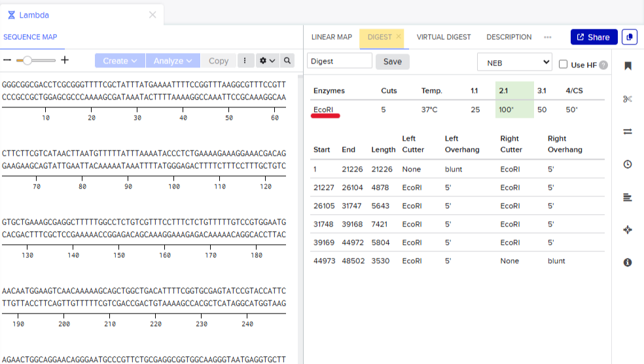Switch to the Virtual Digest tab
Viewport: 644px width, 364px height.
click(443, 37)
